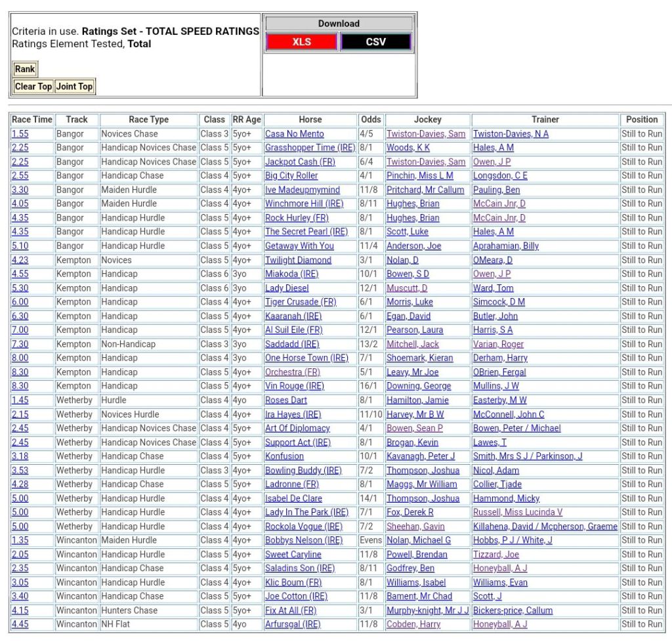Open the 1.55 Bangor race time link

20,134
